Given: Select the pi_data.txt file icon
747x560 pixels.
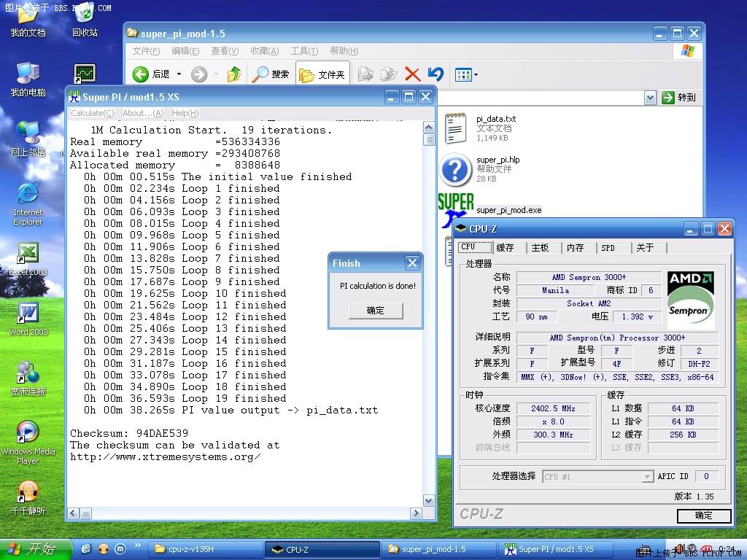Looking at the screenshot, I should (x=455, y=128).
